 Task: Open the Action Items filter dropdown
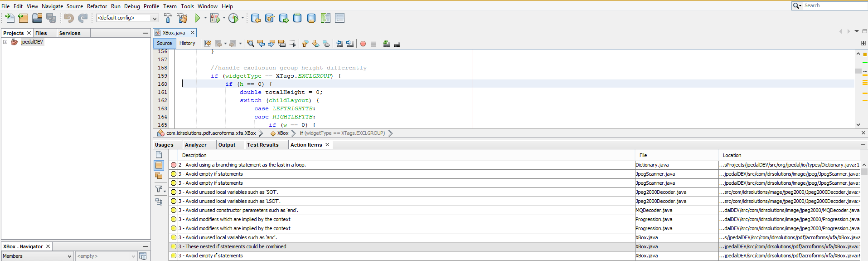pyautogui.click(x=160, y=189)
